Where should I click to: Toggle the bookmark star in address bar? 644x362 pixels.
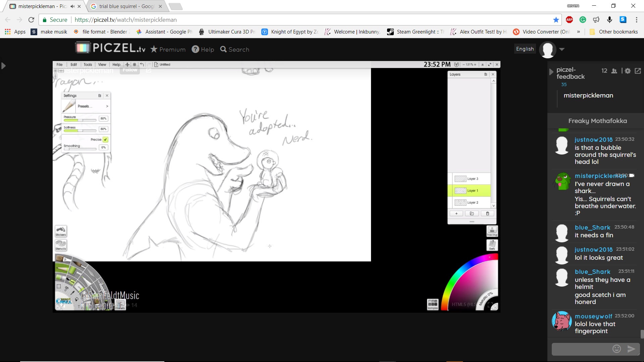556,20
